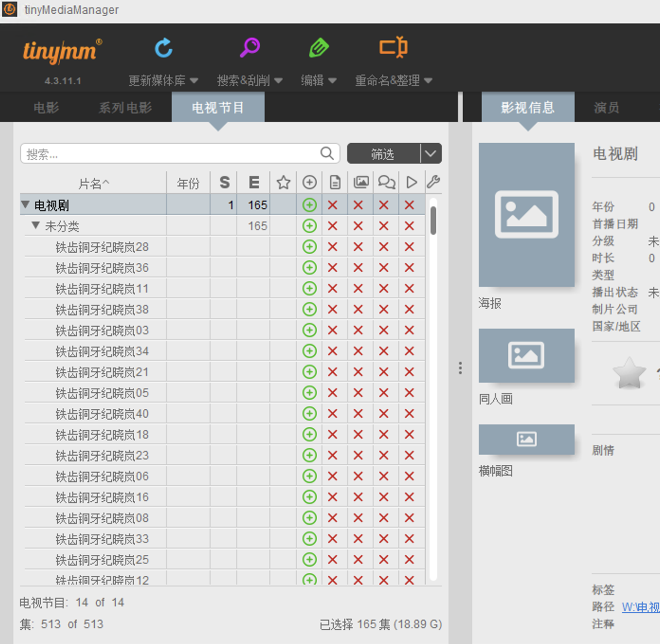Open the W:\电视 path link
Image resolution: width=660 pixels, height=644 pixels.
640,607
